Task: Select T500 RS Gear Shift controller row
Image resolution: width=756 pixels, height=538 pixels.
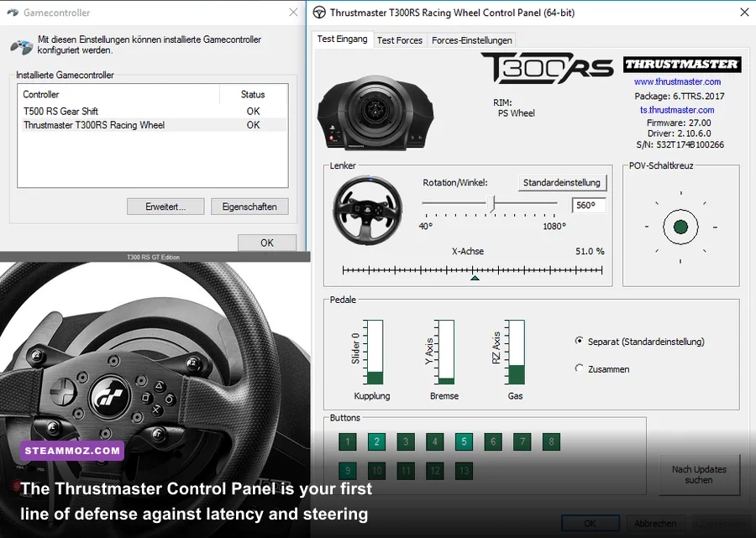Action: click(x=155, y=112)
